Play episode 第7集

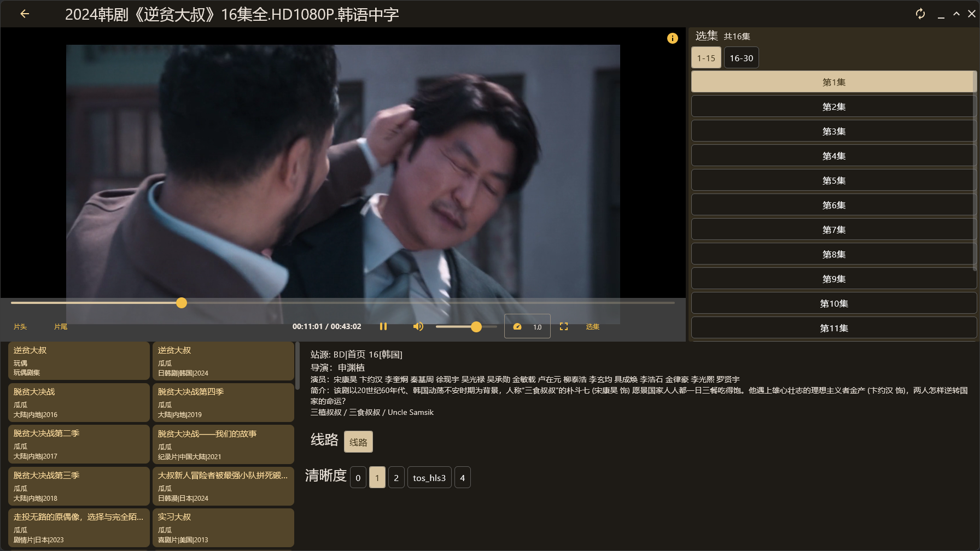click(x=833, y=230)
